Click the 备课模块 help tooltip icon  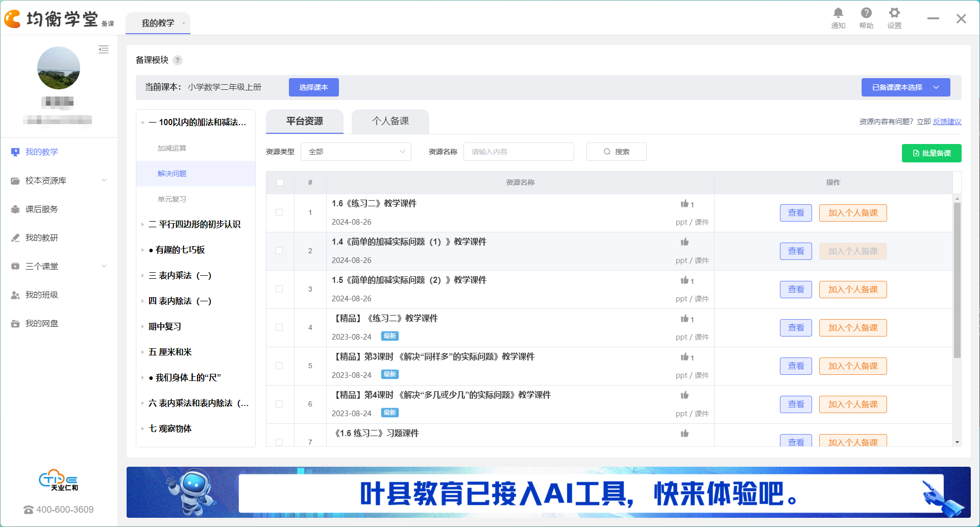click(x=178, y=60)
